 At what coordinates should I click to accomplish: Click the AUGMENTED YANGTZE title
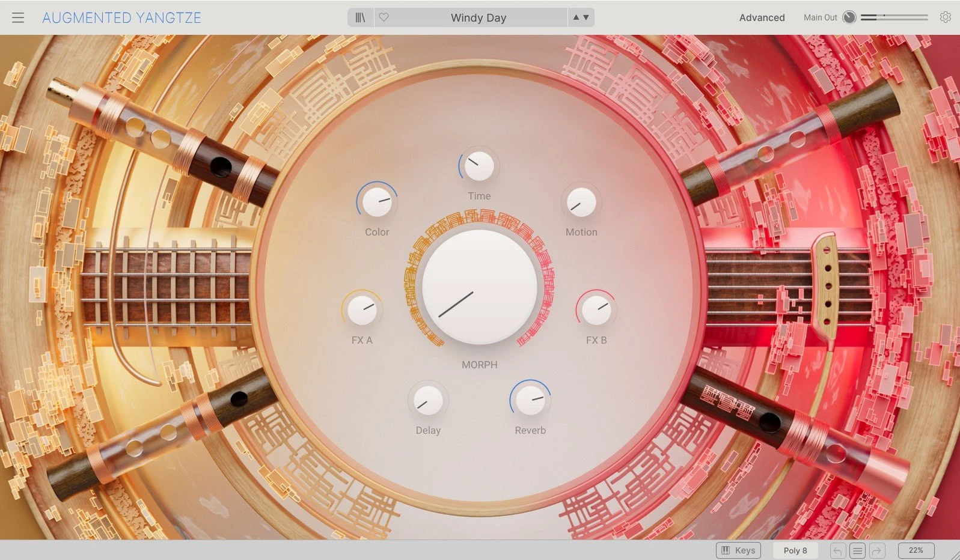121,18
